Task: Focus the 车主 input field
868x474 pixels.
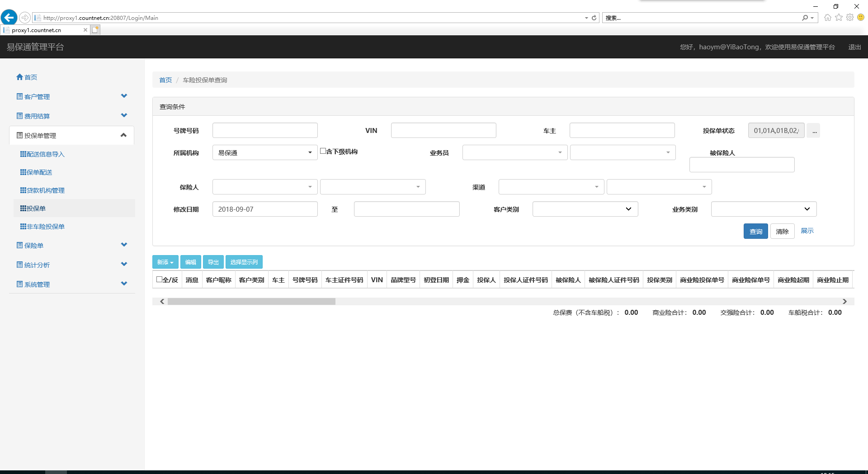Action: (622, 130)
